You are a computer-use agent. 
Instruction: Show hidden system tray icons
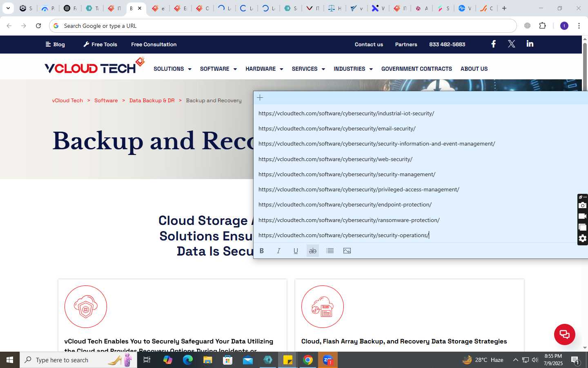coord(515,360)
